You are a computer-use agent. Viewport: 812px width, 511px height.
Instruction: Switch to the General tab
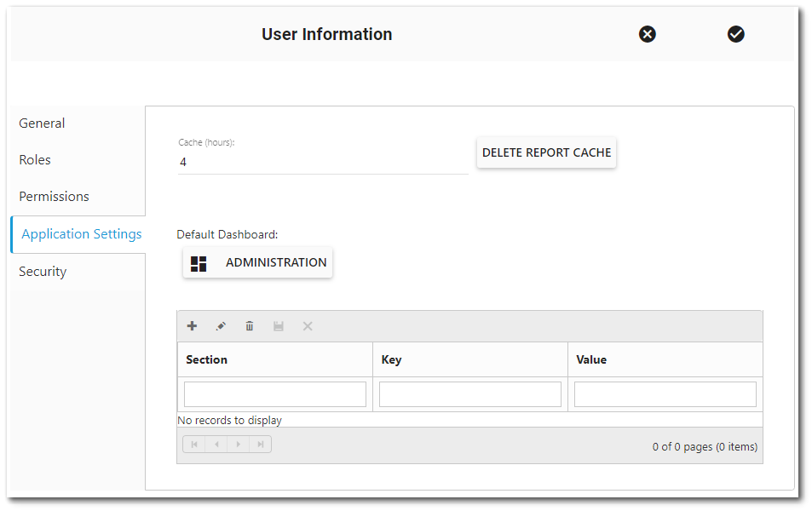[x=41, y=123]
